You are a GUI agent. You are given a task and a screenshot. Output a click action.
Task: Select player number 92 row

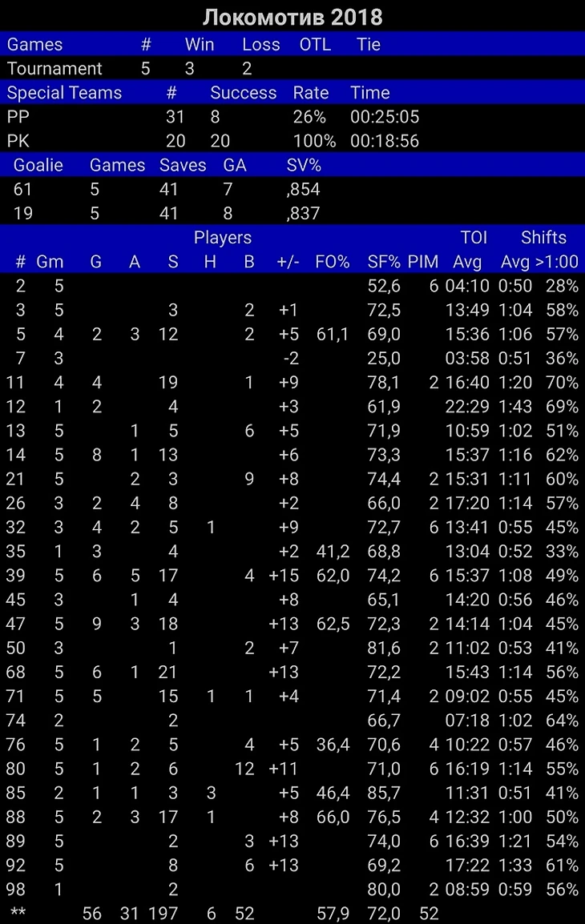(292, 866)
